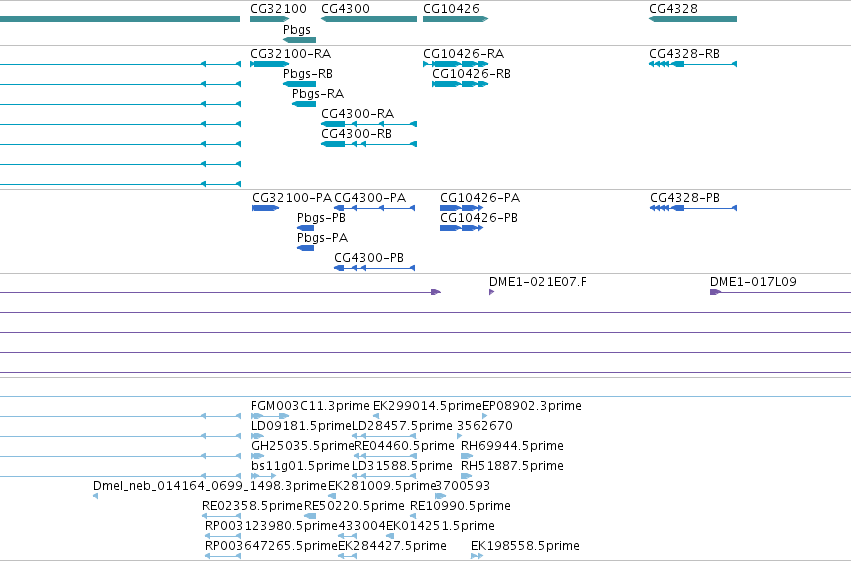Select protein Pbgs-PB label
The image size is (851, 561).
point(321,218)
